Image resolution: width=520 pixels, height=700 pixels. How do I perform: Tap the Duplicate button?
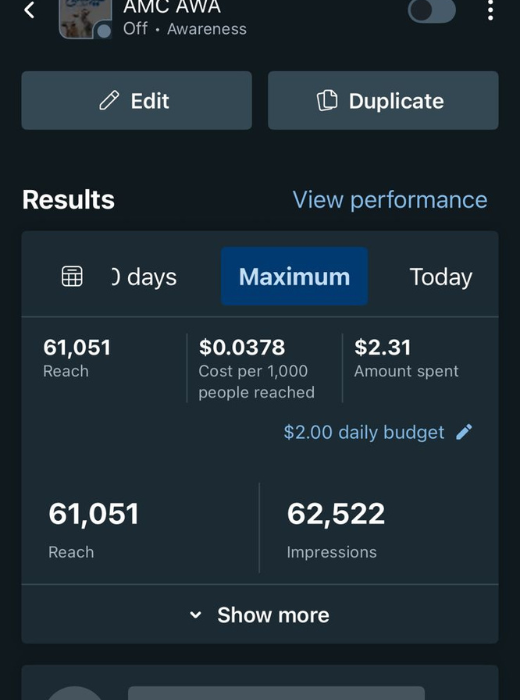(383, 100)
